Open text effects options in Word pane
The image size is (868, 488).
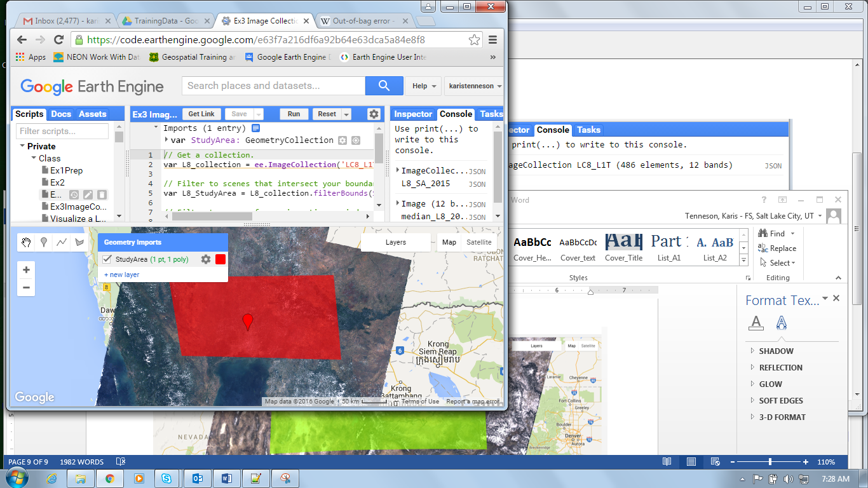782,323
